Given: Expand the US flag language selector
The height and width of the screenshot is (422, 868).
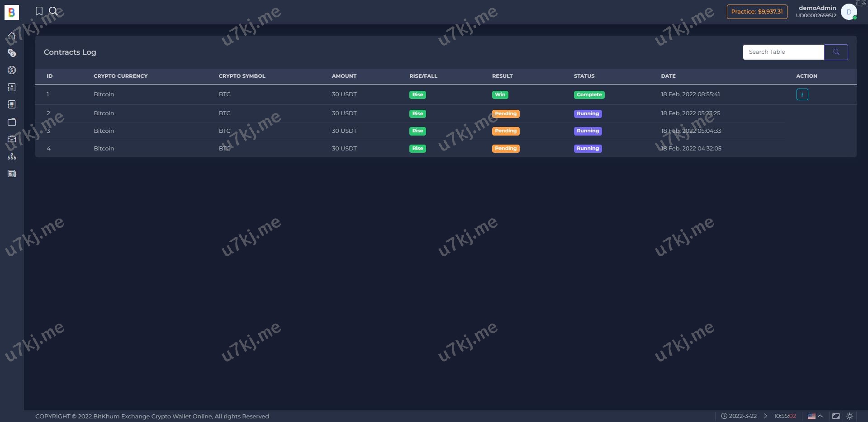Looking at the screenshot, I should [x=815, y=416].
